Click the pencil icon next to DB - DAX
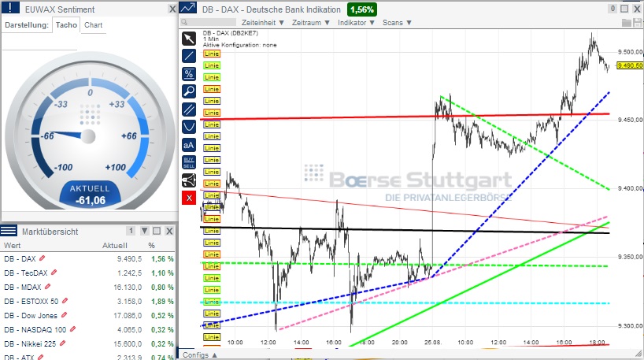The image size is (644, 360). [42, 258]
